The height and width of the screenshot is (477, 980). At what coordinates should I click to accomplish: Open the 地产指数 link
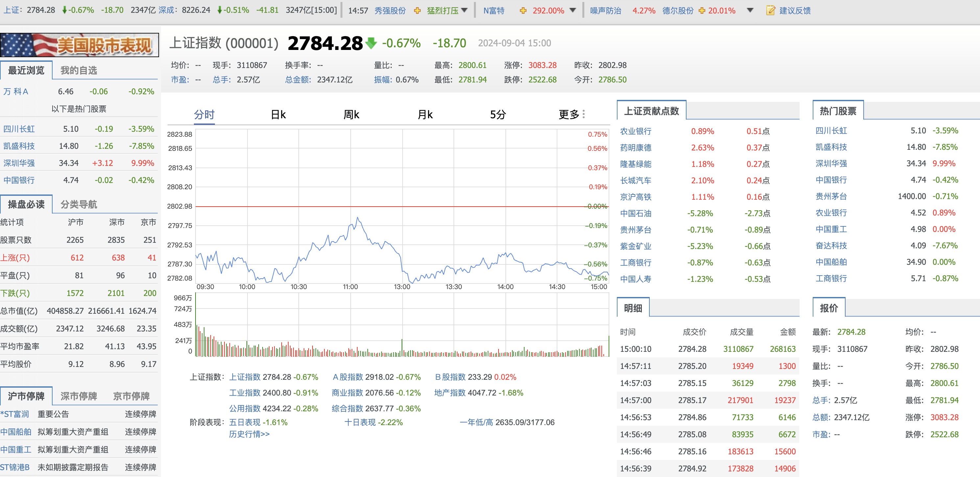450,393
